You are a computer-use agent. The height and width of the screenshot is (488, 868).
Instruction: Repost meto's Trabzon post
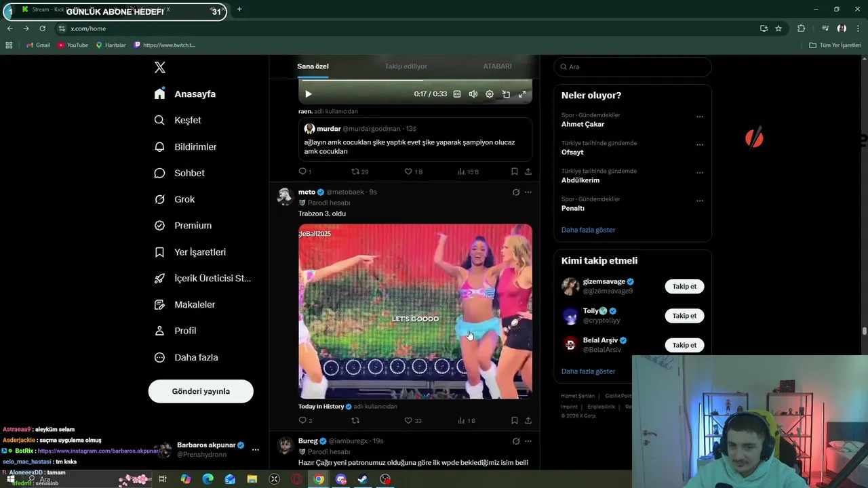tap(355, 420)
